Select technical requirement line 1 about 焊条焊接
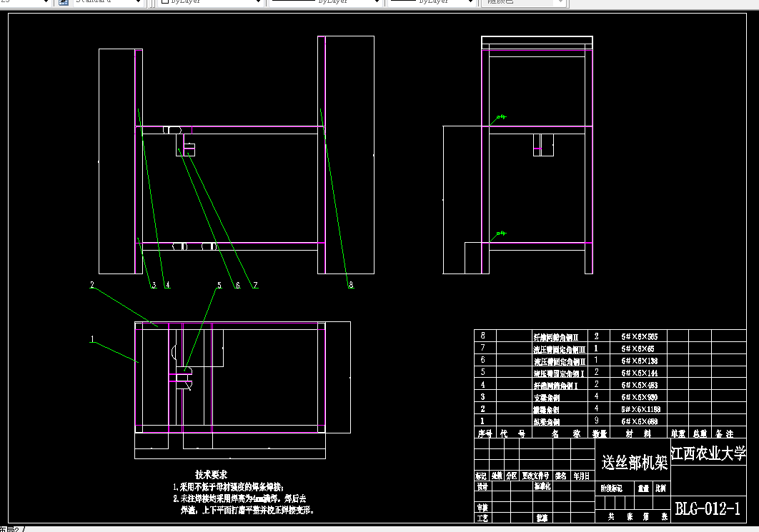This screenshot has width=759, height=532. (x=229, y=487)
